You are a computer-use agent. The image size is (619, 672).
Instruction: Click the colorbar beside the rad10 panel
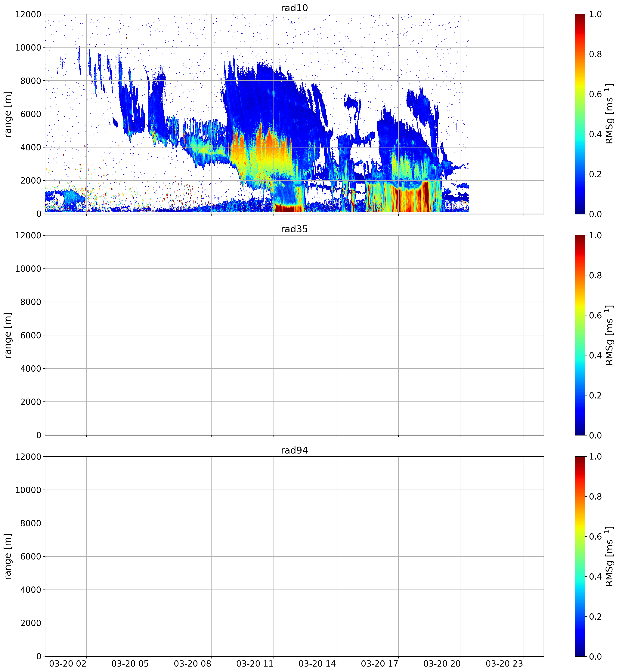(x=580, y=114)
